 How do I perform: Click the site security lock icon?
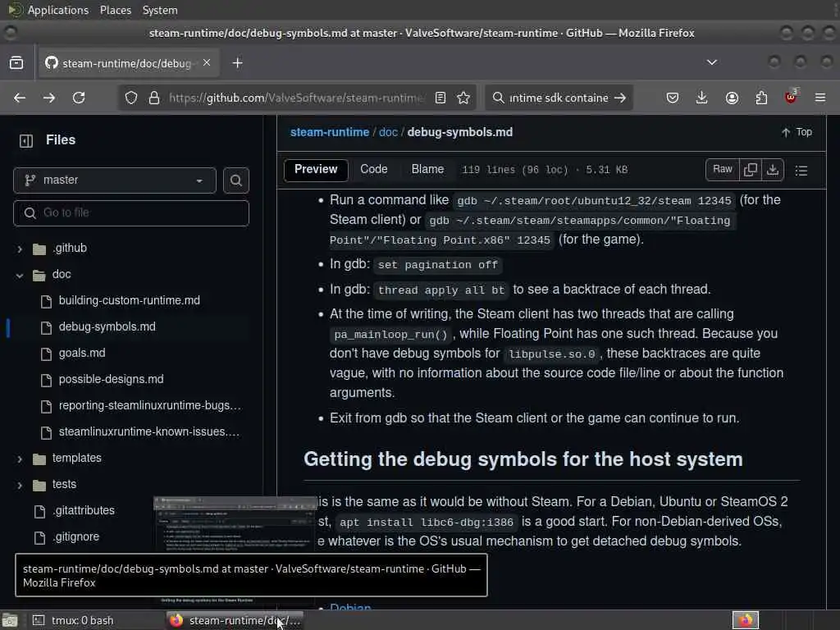tap(154, 98)
